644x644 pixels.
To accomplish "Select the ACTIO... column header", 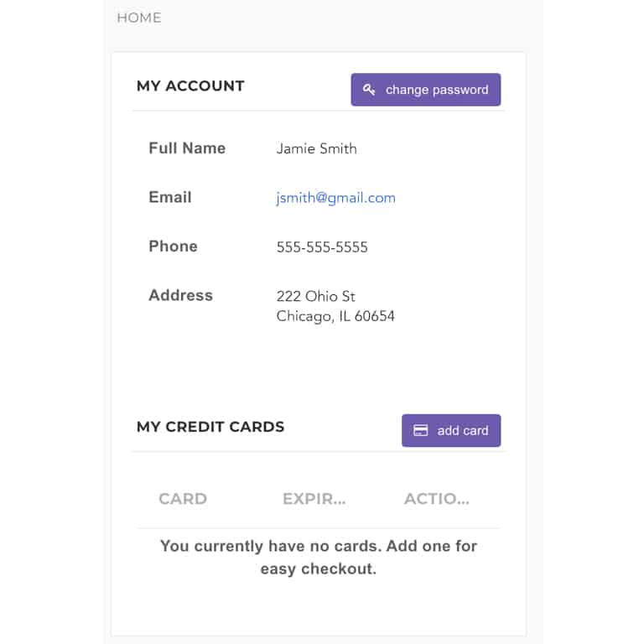I will [436, 499].
